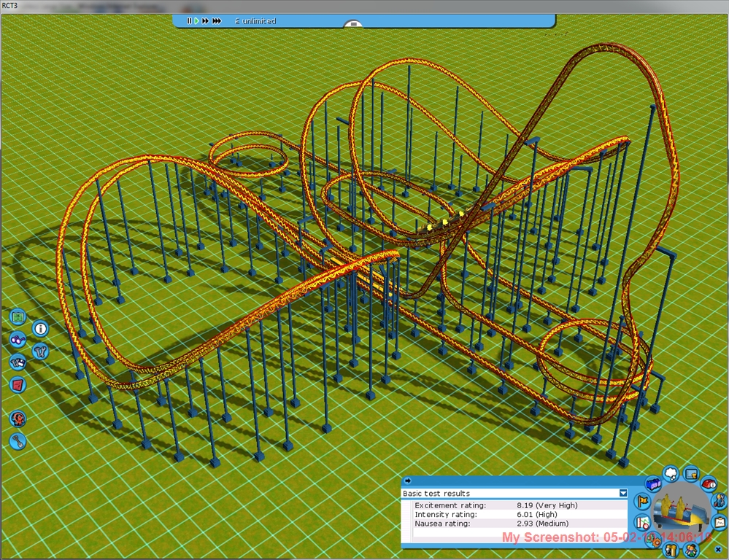Expand the Basic test results dropdown
Viewport: 729px width, 560px height.
click(x=622, y=494)
